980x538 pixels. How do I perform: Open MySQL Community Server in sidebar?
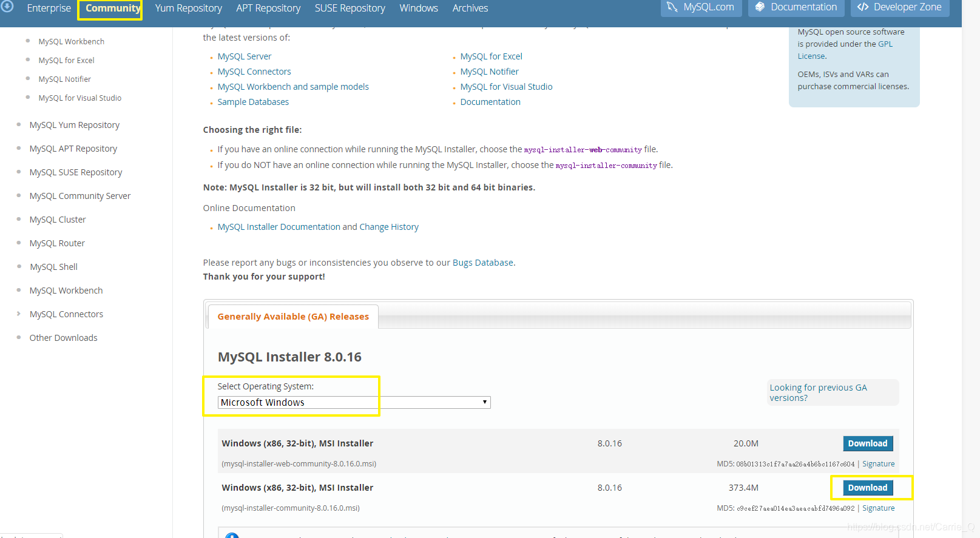tap(80, 196)
